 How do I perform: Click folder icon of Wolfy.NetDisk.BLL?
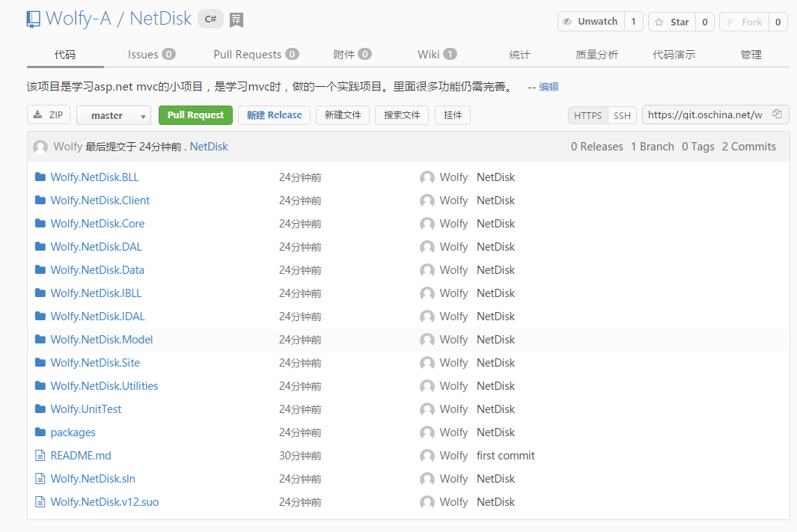[x=40, y=177]
